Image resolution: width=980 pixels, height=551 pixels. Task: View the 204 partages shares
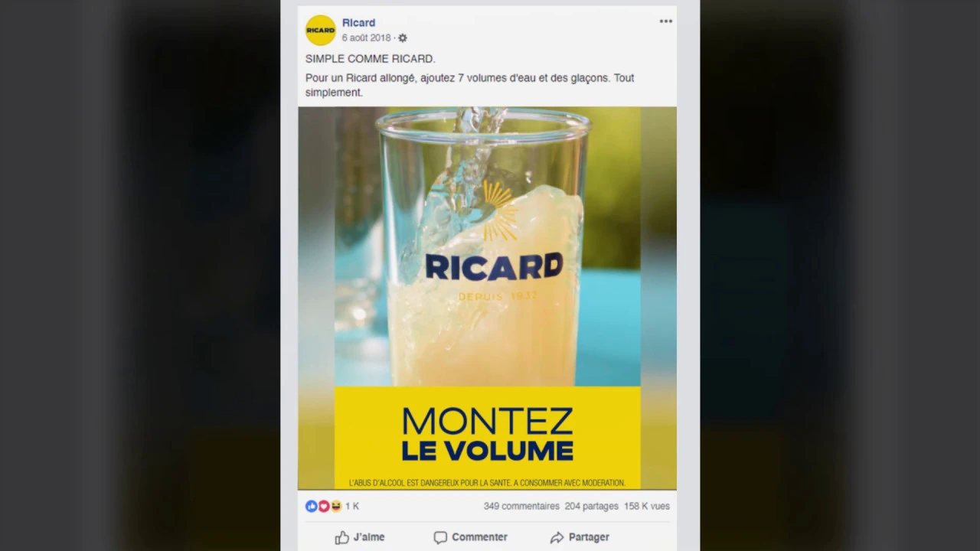tap(591, 506)
